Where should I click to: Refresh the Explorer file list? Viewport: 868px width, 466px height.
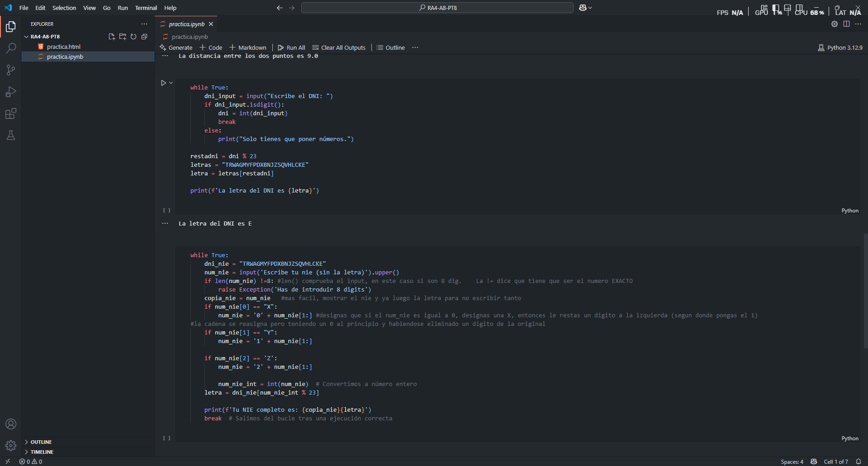(133, 37)
